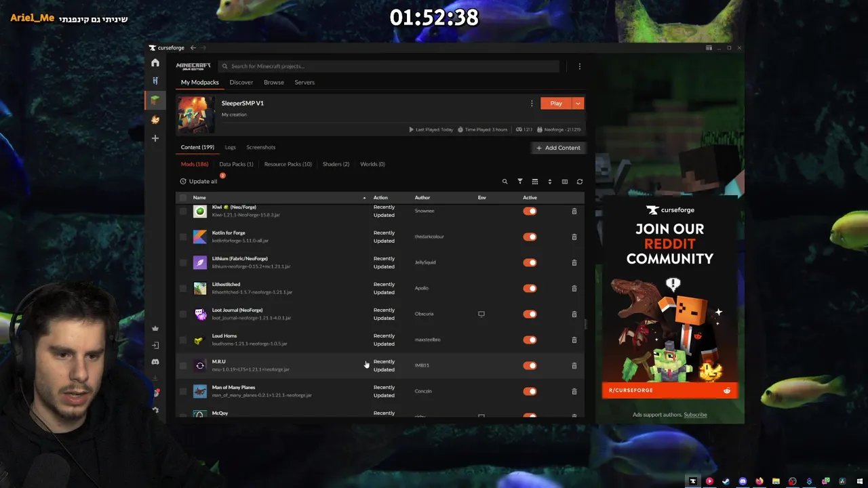Show Shaders (2) category

coord(336,165)
